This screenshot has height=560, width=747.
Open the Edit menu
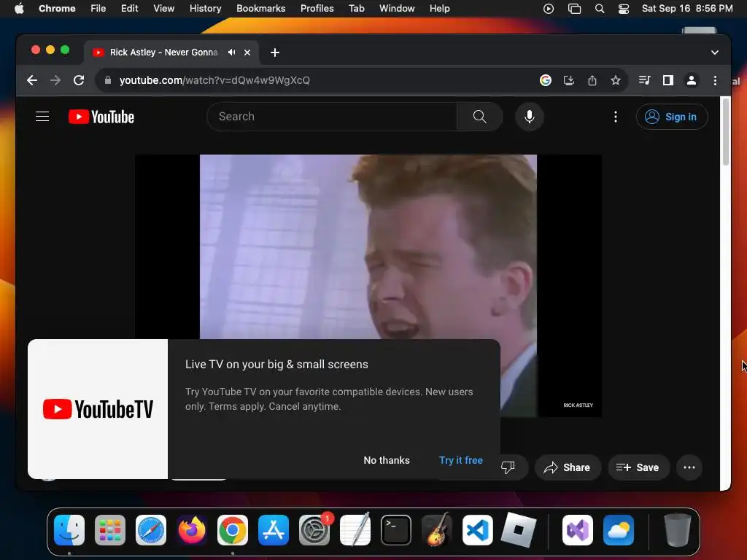click(x=130, y=9)
